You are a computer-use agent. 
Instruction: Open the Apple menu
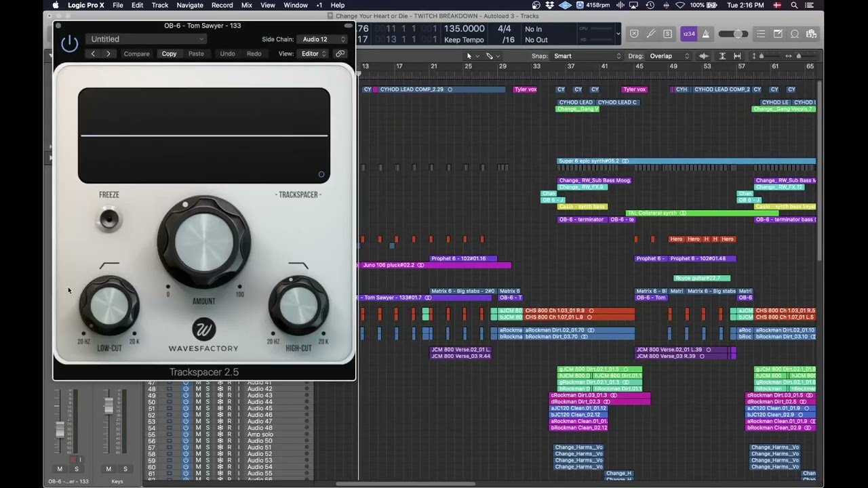coord(56,5)
